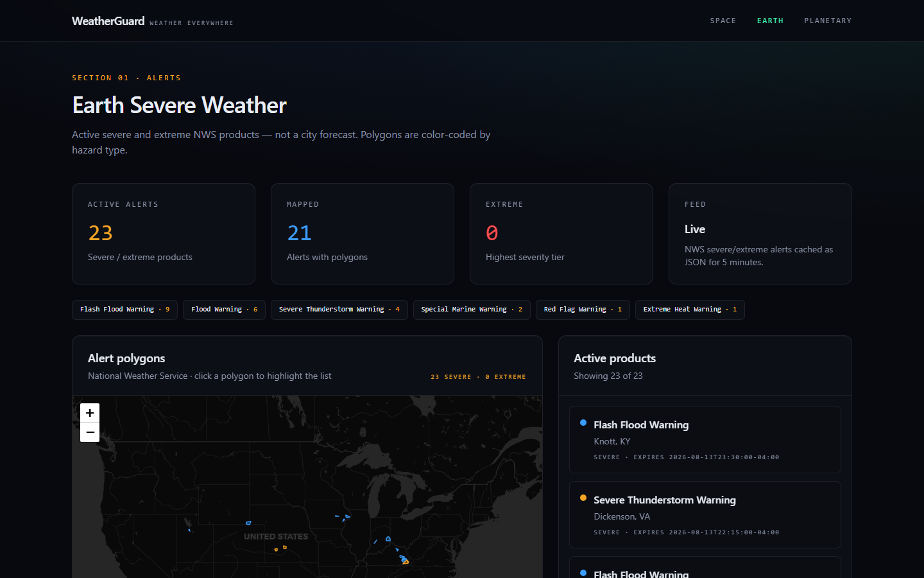924x578 pixels.
Task: Switch to the Space section
Action: click(723, 21)
